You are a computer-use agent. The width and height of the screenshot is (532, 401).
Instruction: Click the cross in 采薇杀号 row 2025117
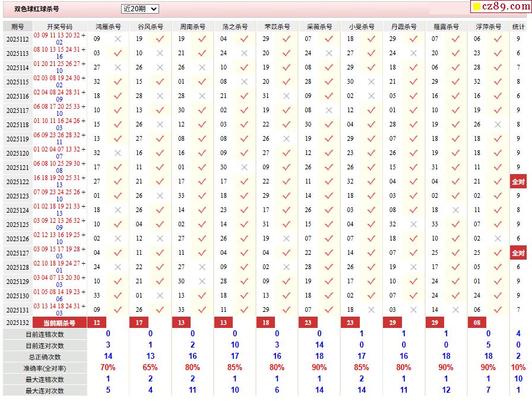click(329, 110)
